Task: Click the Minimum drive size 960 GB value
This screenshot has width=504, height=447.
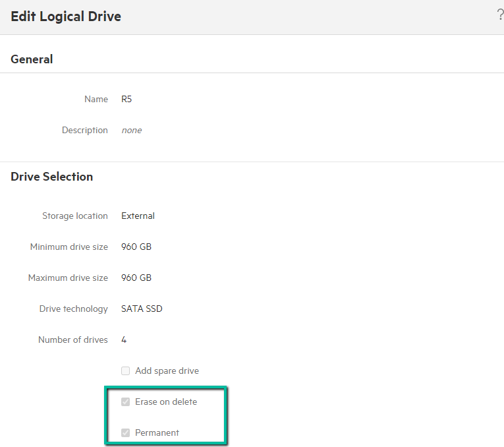Action: (x=136, y=247)
